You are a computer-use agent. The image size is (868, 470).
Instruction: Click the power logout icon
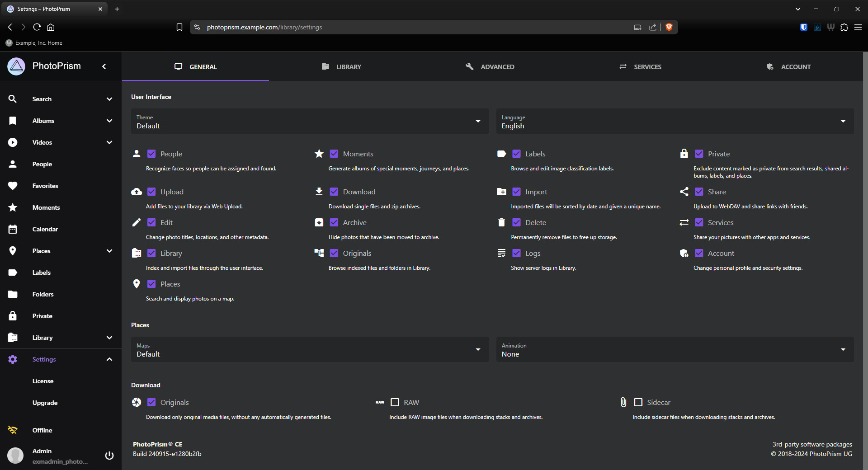(x=109, y=455)
